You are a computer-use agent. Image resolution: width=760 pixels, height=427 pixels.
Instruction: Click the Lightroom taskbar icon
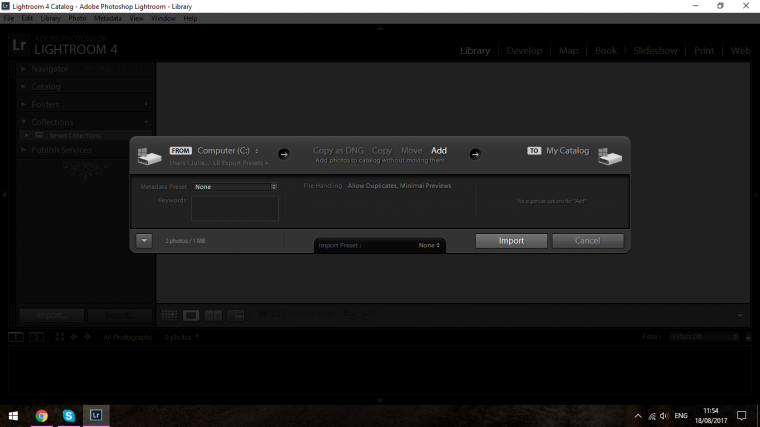pyautogui.click(x=96, y=416)
